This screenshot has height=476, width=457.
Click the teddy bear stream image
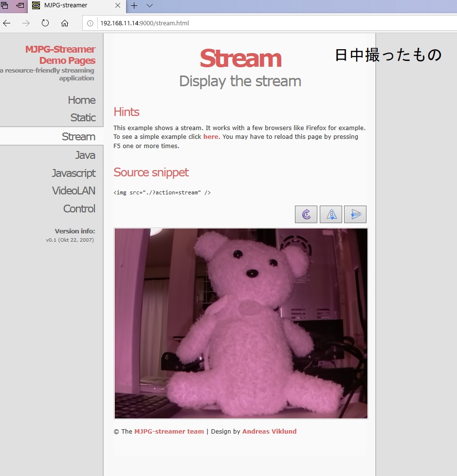pos(241,324)
